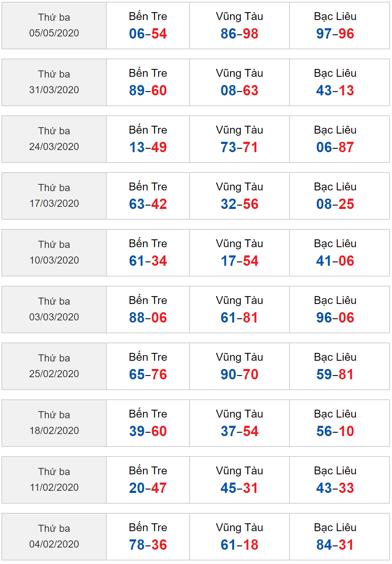Open Vũng Tàu result 86-98

click(239, 34)
